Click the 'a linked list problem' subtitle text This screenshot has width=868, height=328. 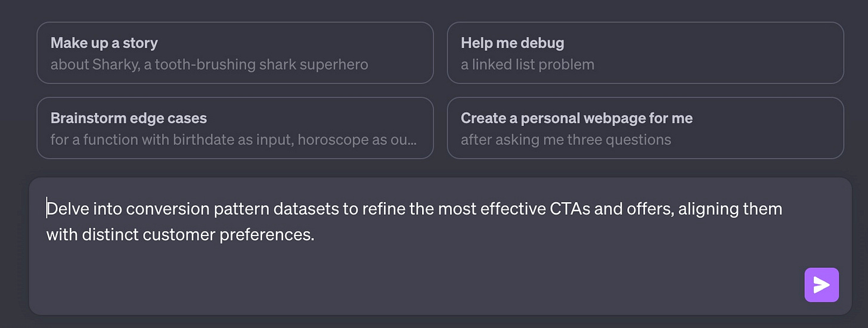[528, 64]
